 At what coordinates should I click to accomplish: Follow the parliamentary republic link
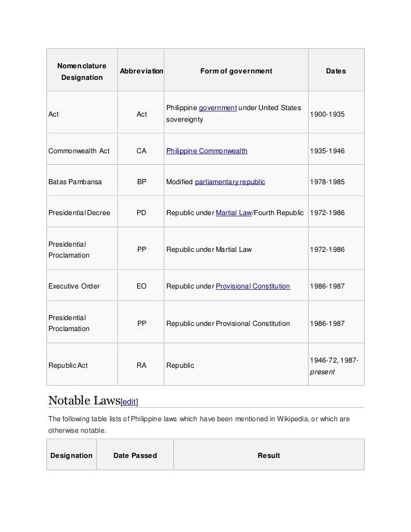230,182
